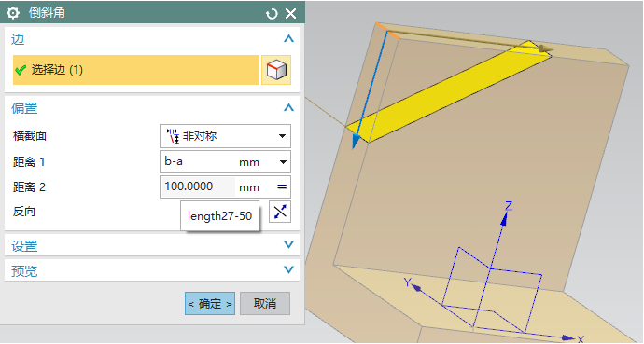Confirm with the 确定 button
Image resolution: width=644 pixels, height=344 pixels.
(x=210, y=303)
